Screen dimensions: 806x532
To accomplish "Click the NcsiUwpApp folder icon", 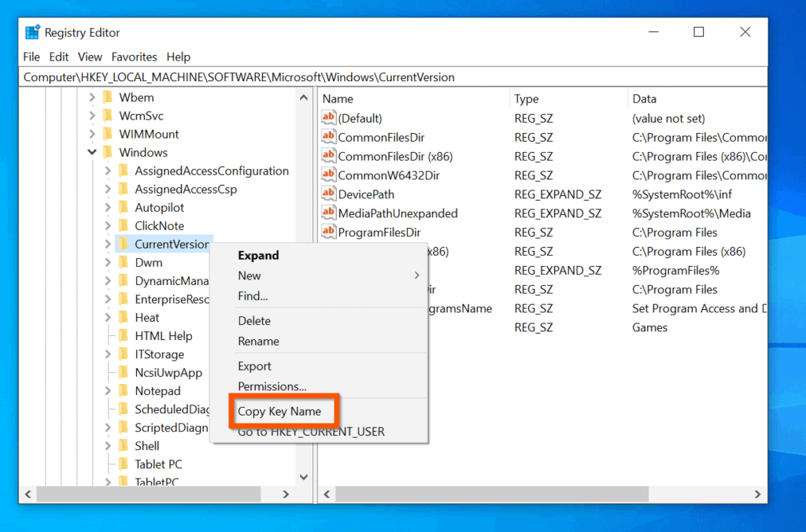I will coord(124,372).
